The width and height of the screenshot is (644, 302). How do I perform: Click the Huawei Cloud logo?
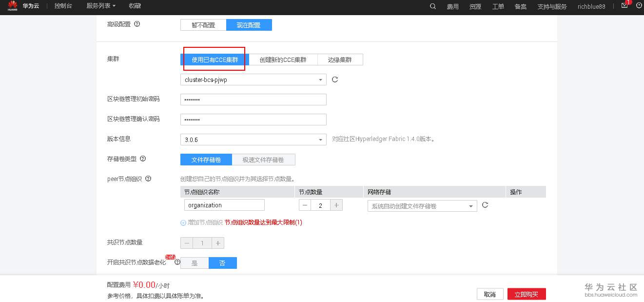pyautogui.click(x=12, y=6)
